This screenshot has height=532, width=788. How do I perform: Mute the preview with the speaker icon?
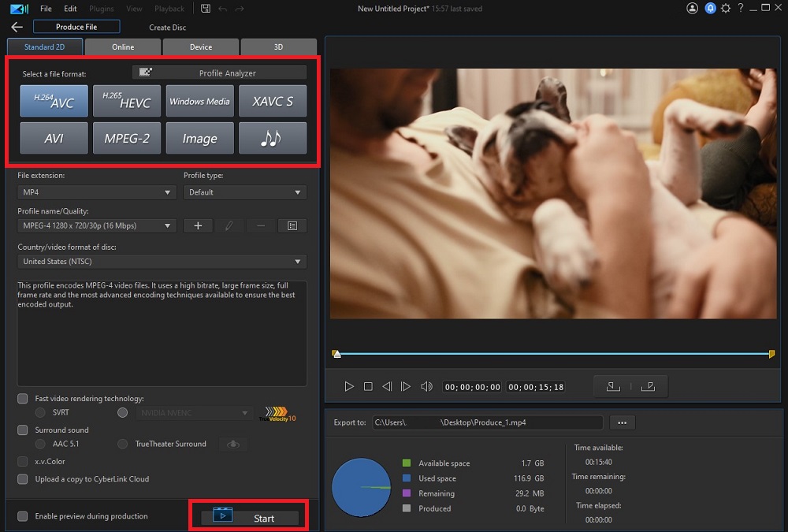point(426,386)
